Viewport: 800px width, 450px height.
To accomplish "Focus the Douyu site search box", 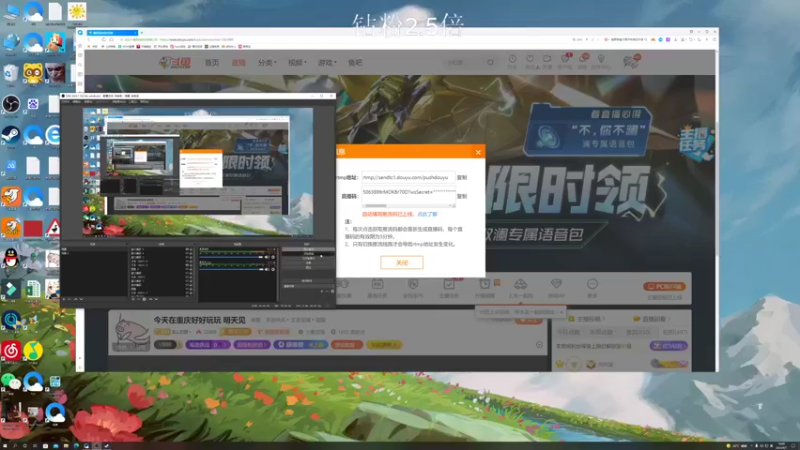I will coord(464,62).
